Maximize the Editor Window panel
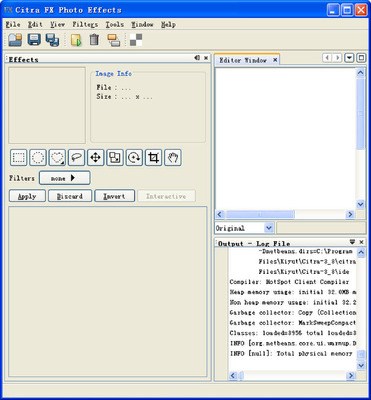371x400 pixels. click(361, 58)
